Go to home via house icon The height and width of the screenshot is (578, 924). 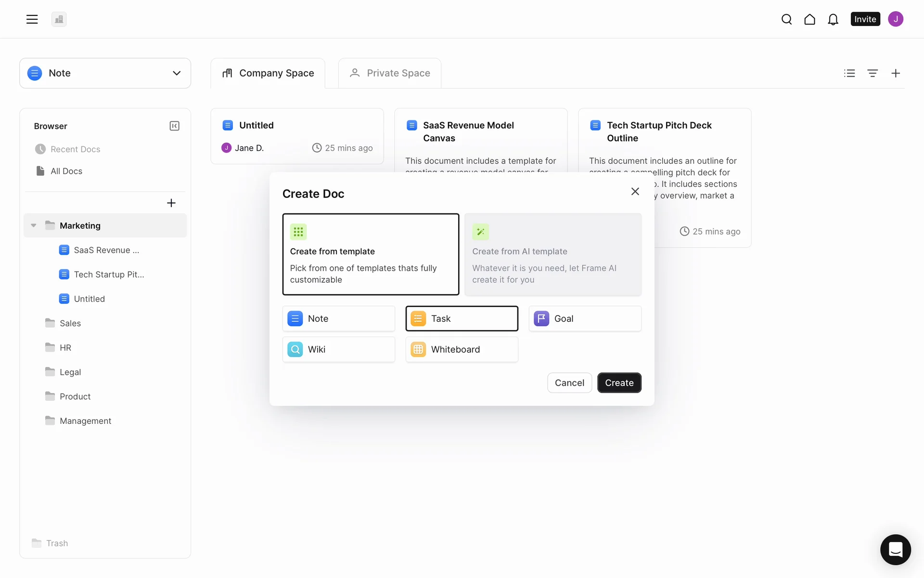click(809, 19)
